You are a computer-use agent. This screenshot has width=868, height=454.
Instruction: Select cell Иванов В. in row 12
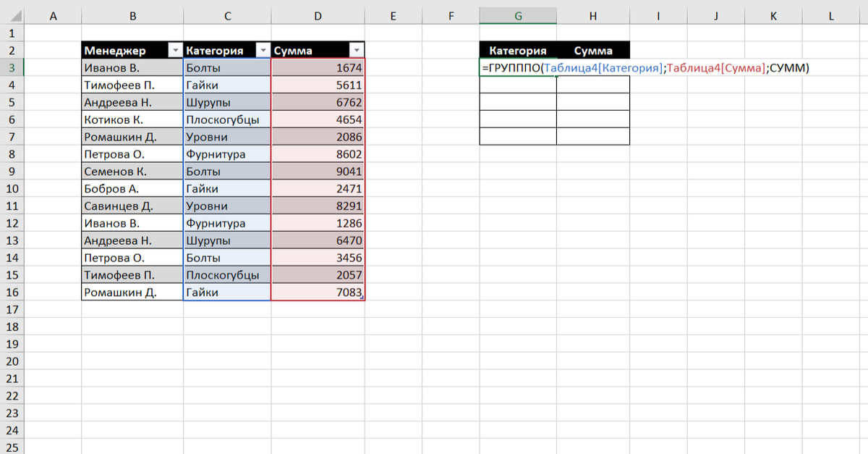click(x=132, y=223)
